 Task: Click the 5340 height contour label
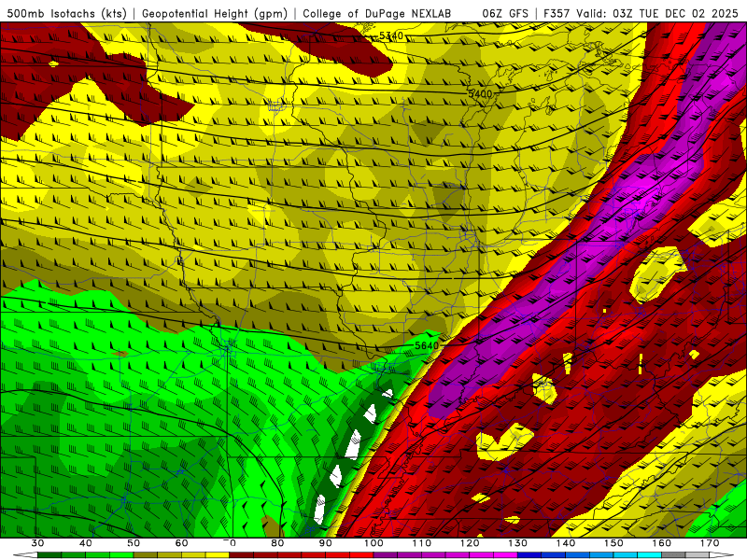(x=391, y=35)
